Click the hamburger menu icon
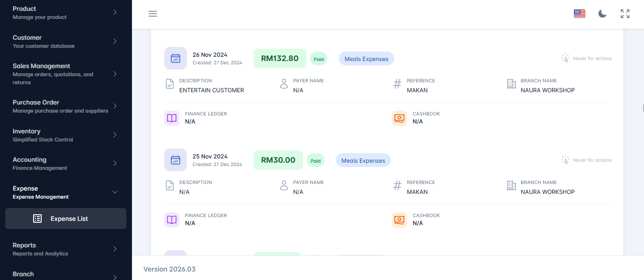This screenshot has height=280, width=644. [x=153, y=14]
